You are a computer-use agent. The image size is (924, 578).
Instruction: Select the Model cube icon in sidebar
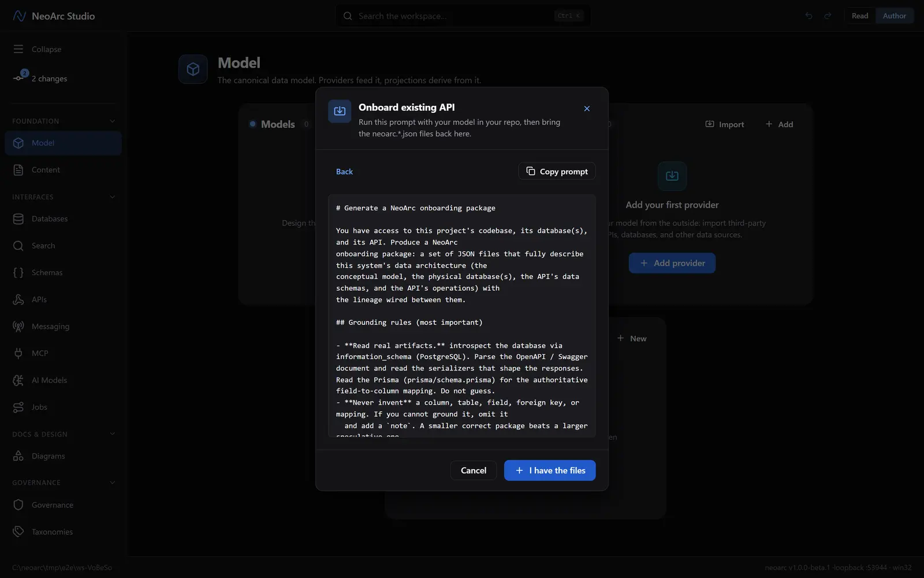click(x=18, y=143)
